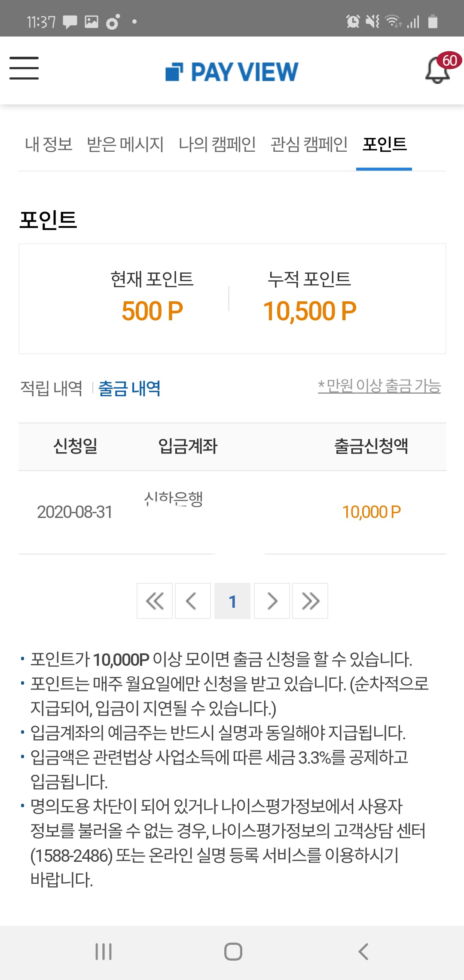Image resolution: width=464 pixels, height=980 pixels.
Task: Show 적립 내역 list
Action: (x=52, y=388)
